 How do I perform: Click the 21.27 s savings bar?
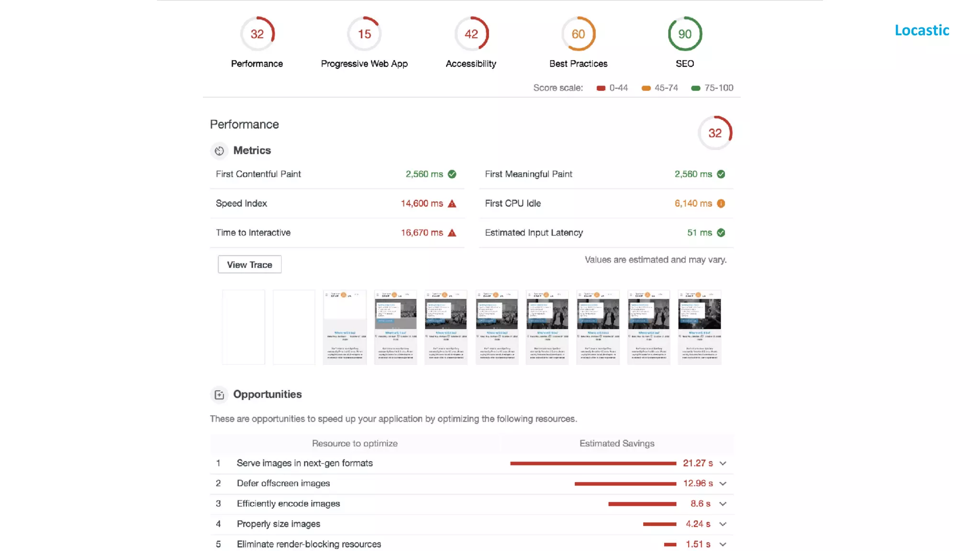pos(593,463)
